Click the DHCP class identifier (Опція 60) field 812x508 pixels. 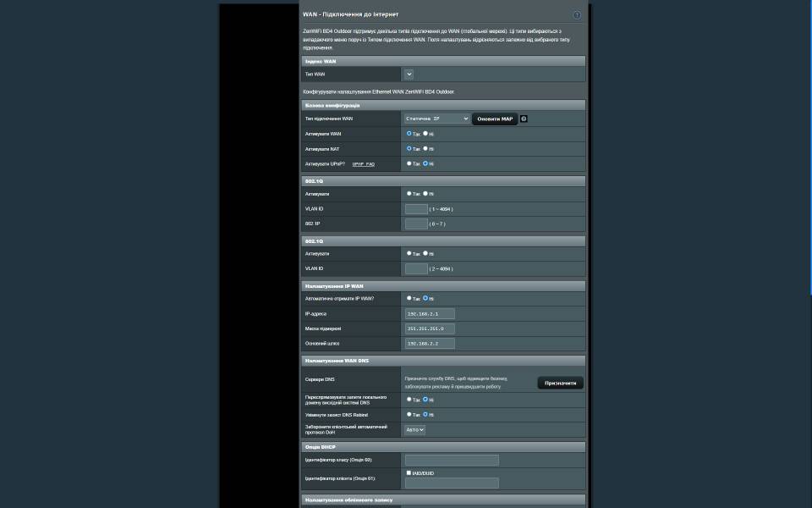452,460
